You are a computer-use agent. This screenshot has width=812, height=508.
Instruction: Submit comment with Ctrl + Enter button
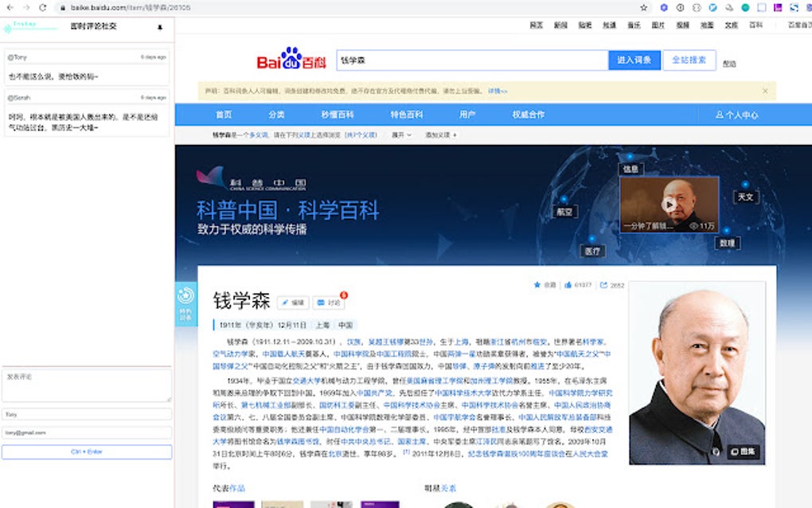click(x=87, y=451)
